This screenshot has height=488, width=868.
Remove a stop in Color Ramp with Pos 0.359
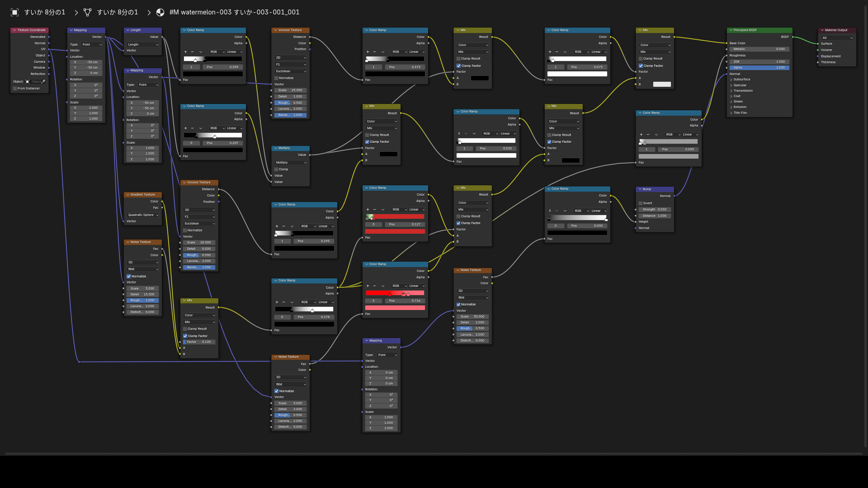click(x=192, y=52)
